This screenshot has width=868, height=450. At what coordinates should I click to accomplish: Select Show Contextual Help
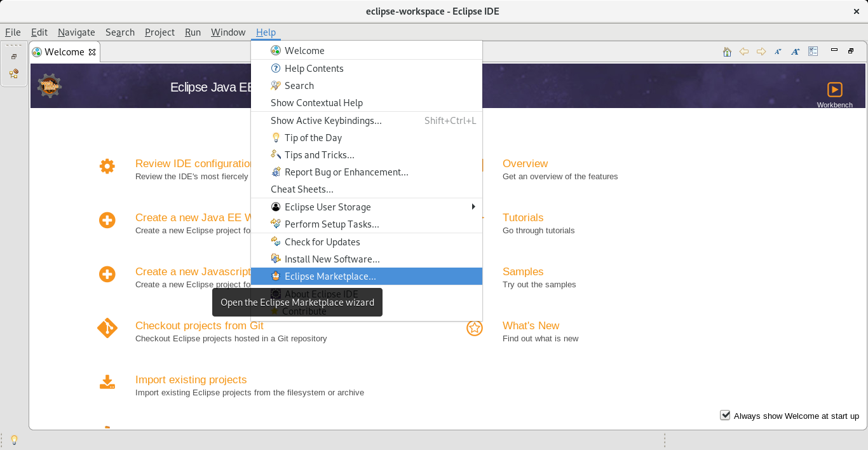click(x=367, y=102)
